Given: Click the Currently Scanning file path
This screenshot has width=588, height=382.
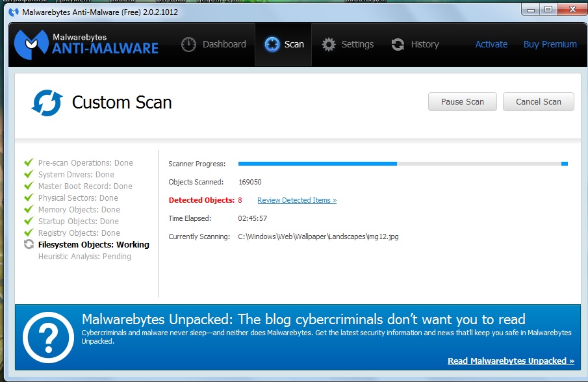Looking at the screenshot, I should coord(318,236).
